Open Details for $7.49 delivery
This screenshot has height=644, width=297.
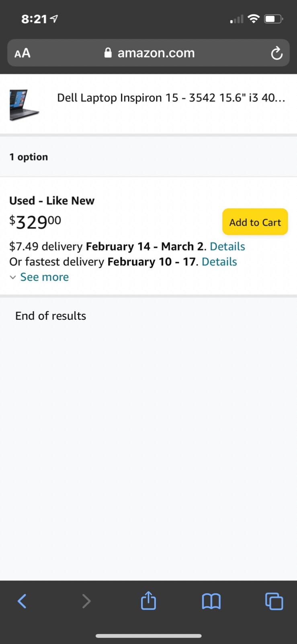[227, 246]
